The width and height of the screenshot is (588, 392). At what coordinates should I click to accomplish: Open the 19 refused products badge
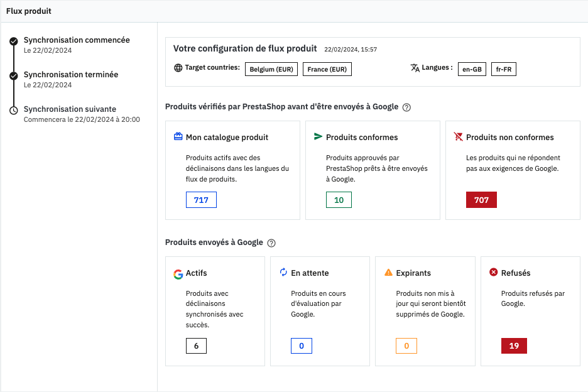(514, 346)
